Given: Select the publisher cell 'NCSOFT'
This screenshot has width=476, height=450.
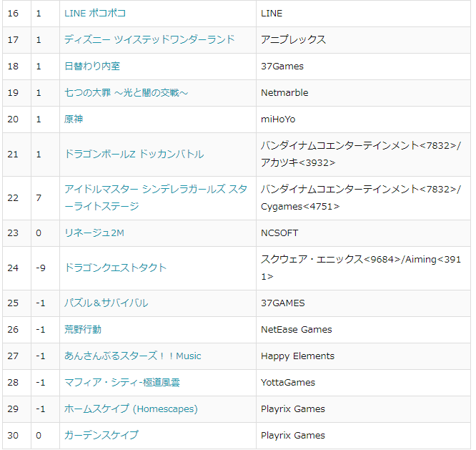Looking at the screenshot, I should coord(363,233).
